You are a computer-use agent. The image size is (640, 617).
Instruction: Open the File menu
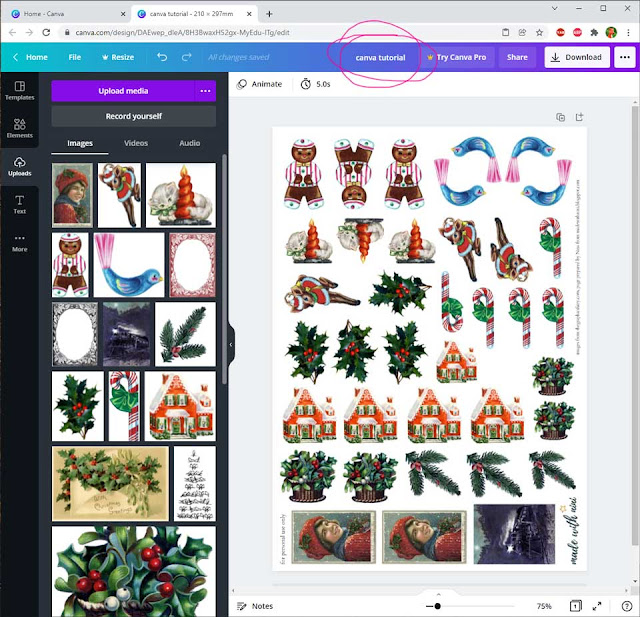tap(75, 57)
